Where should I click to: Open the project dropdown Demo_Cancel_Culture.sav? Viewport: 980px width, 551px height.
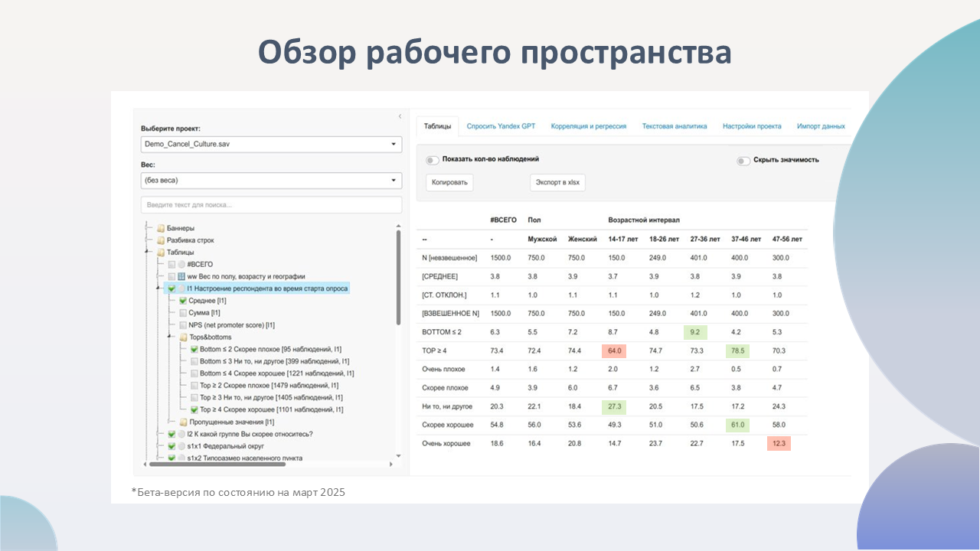click(x=271, y=144)
